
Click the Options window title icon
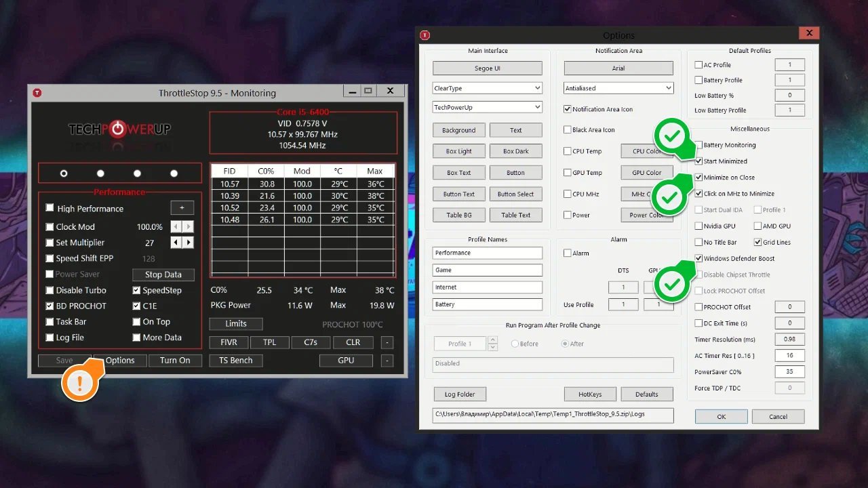pyautogui.click(x=425, y=35)
